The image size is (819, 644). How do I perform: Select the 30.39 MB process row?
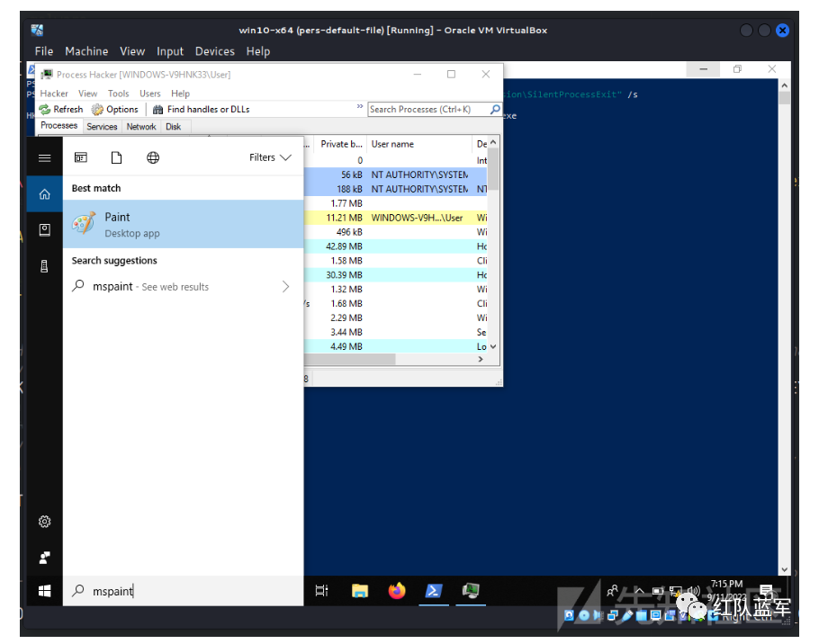[x=395, y=275]
